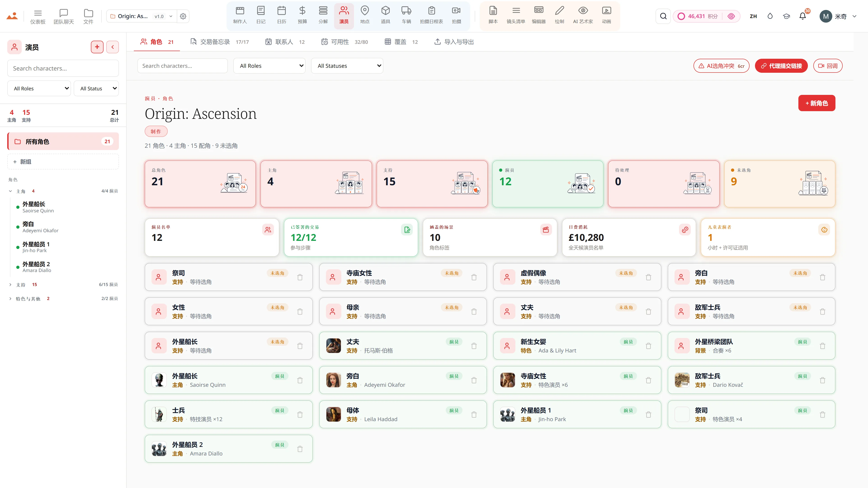Open the sidebar All Roles dropdown
868x488 pixels.
pyautogui.click(x=39, y=88)
